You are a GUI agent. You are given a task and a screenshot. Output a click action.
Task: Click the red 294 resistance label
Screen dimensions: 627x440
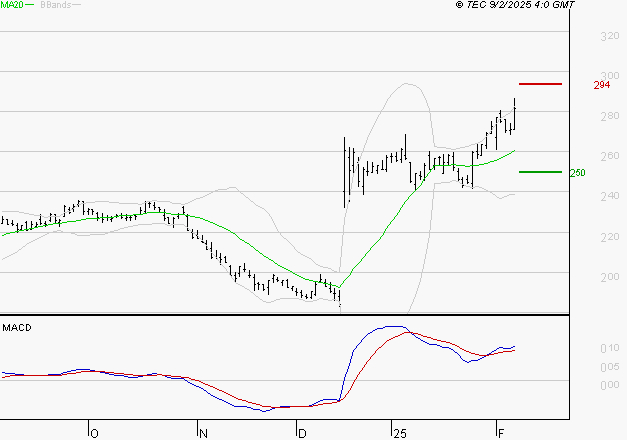[602, 85]
